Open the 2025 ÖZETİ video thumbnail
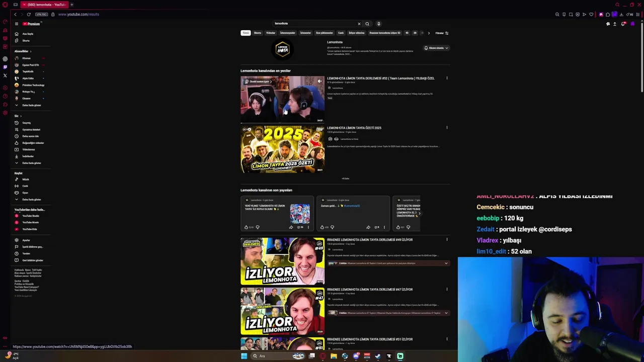Viewport: 644px width, 362px height. tap(282, 149)
